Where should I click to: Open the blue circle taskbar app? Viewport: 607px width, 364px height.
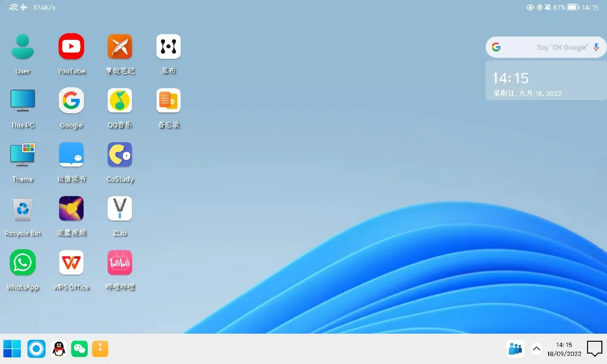(x=37, y=349)
